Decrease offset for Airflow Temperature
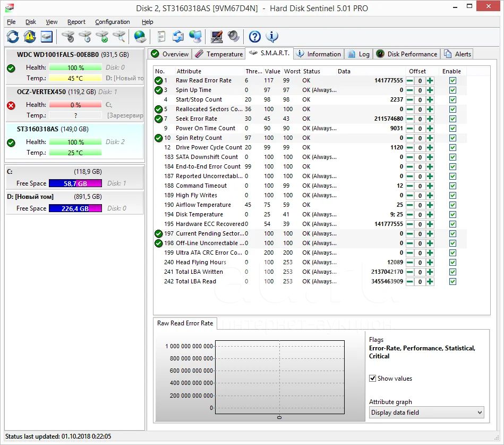504x445 pixels. point(410,205)
